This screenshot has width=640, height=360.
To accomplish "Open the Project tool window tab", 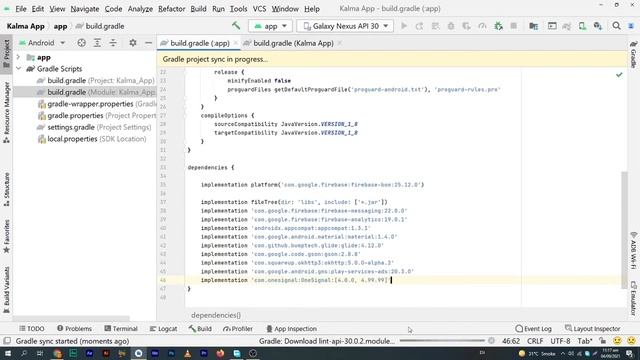I will (x=7, y=54).
